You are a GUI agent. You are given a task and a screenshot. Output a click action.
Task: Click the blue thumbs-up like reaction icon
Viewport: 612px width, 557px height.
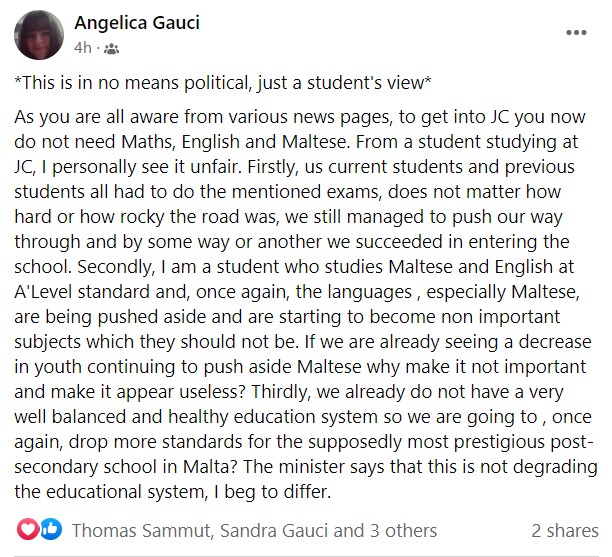pyautogui.click(x=51, y=530)
